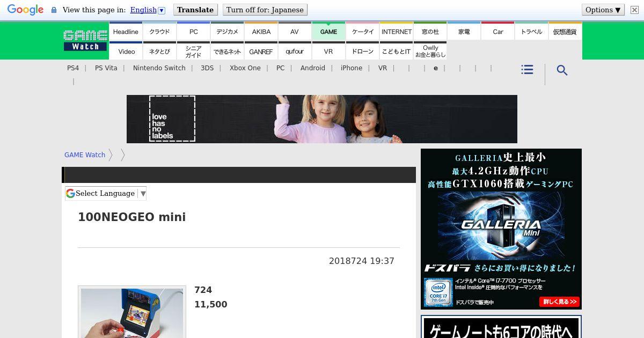Open the hamburger list menu icon
This screenshot has height=338, width=644.
[x=527, y=70]
